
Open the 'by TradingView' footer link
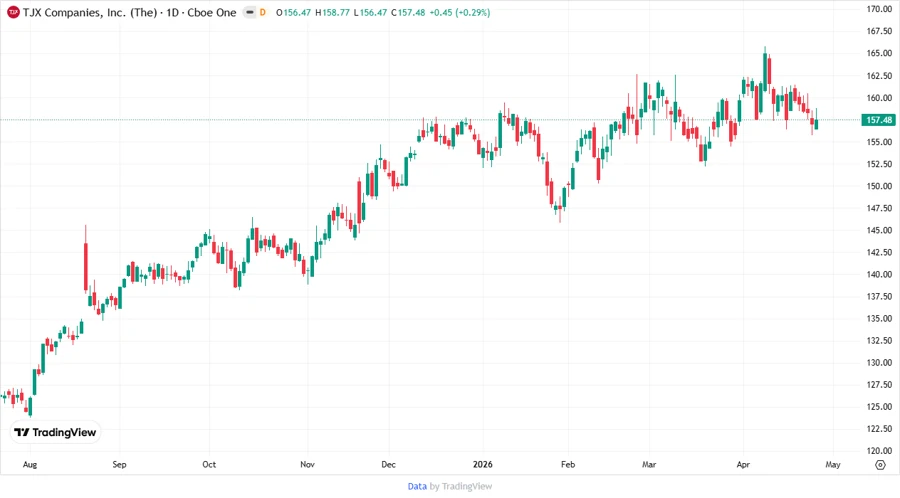click(x=461, y=486)
